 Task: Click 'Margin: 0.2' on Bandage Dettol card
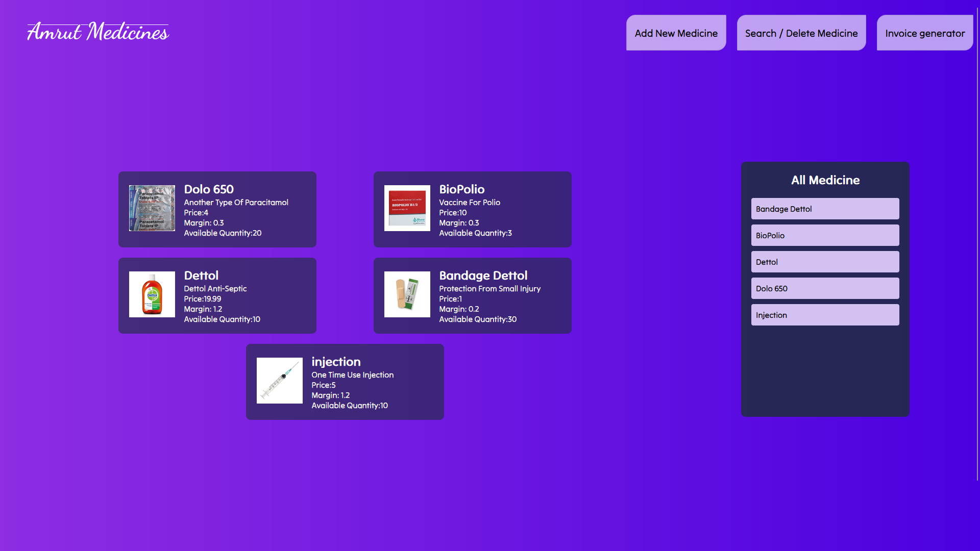[459, 309]
